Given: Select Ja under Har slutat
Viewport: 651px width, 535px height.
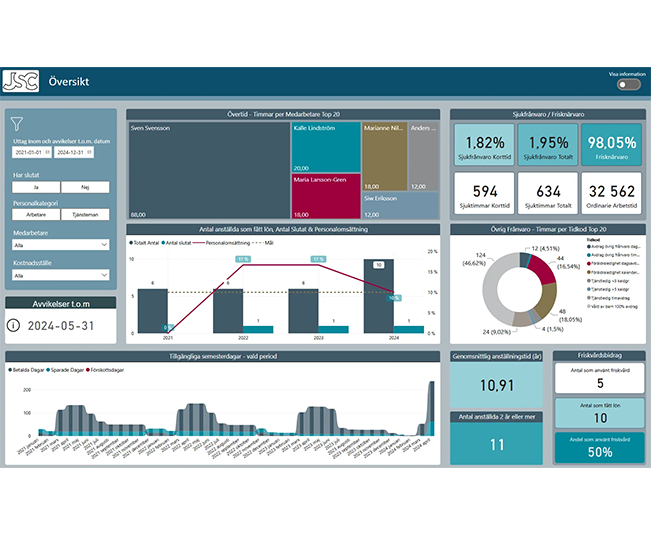Looking at the screenshot, I should [x=36, y=187].
